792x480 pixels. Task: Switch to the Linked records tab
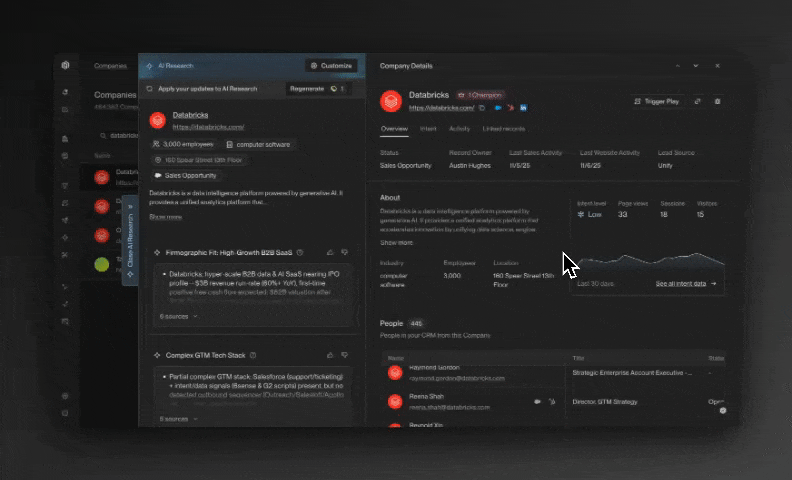tap(504, 129)
